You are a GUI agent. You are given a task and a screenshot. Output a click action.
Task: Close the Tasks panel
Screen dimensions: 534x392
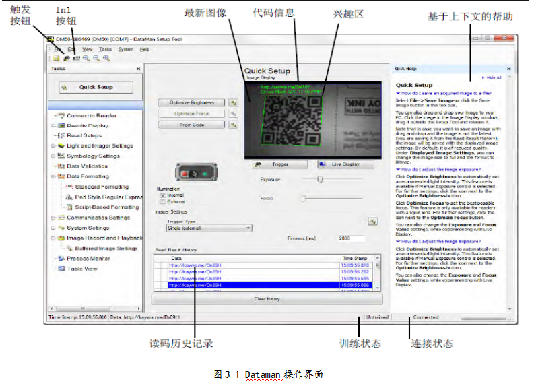[x=138, y=69]
